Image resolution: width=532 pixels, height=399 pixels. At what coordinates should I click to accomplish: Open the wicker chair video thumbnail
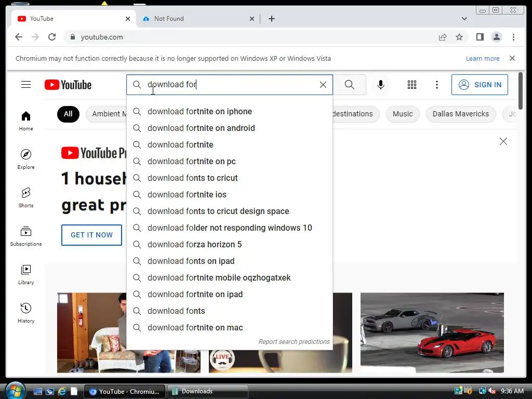click(91, 332)
